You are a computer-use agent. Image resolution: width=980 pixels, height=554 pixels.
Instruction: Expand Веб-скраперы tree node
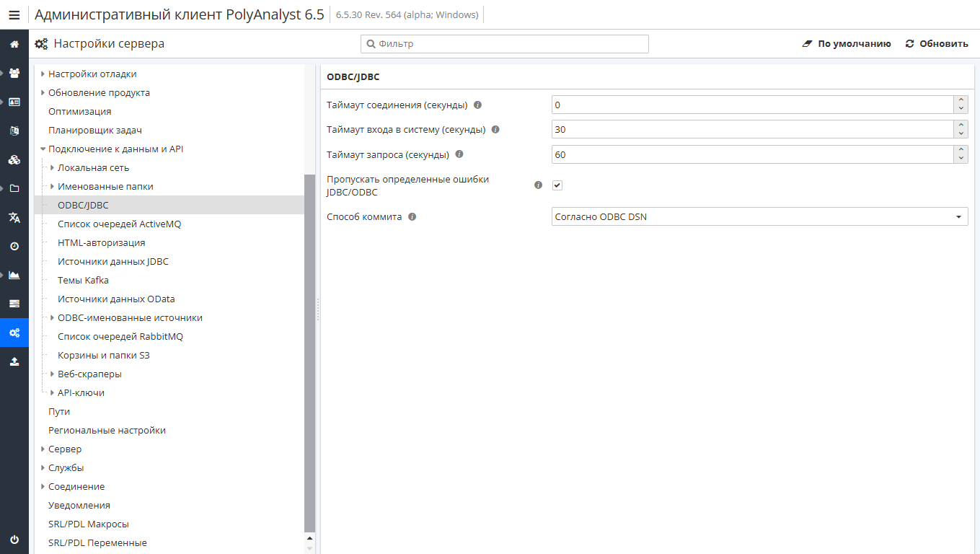53,374
